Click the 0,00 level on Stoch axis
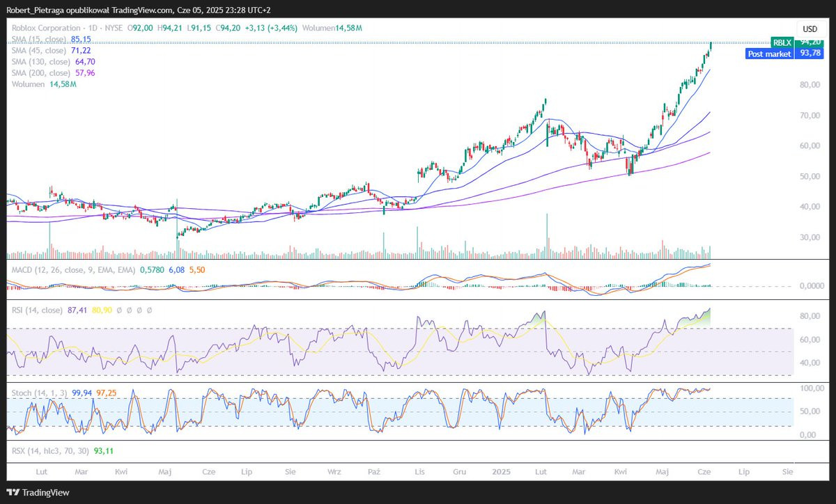 click(x=807, y=435)
